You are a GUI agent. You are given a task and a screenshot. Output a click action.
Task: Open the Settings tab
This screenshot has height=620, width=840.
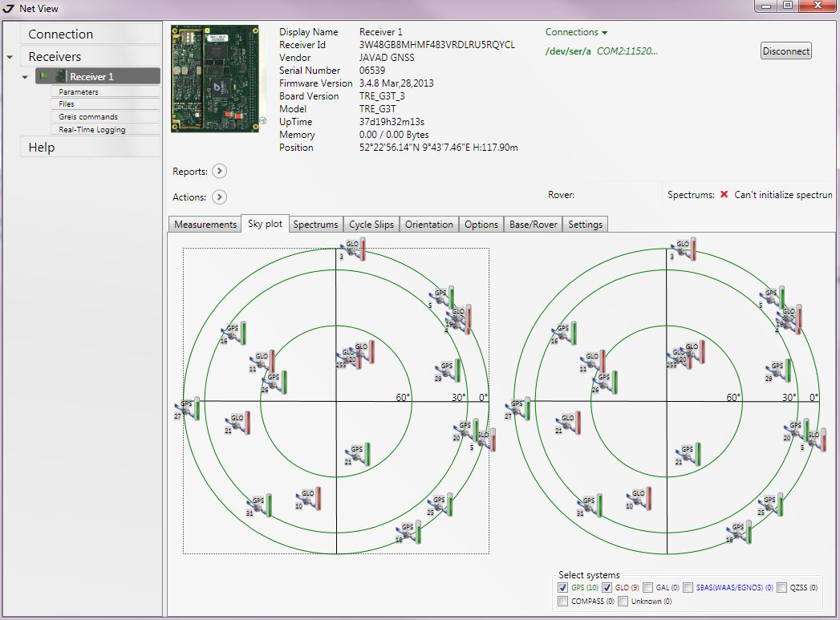585,225
